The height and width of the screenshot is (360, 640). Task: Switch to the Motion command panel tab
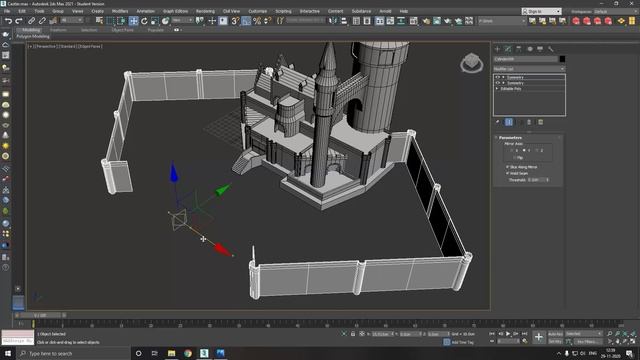(530, 49)
